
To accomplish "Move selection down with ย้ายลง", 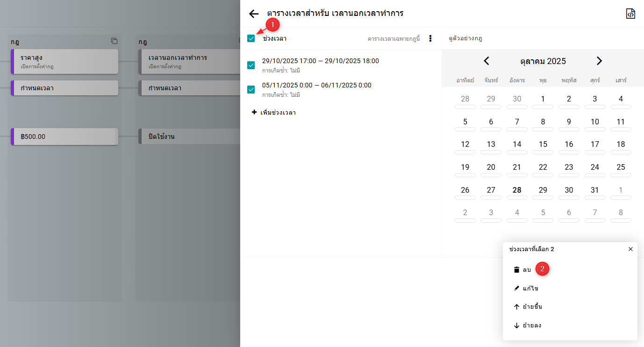I will (x=527, y=325).
